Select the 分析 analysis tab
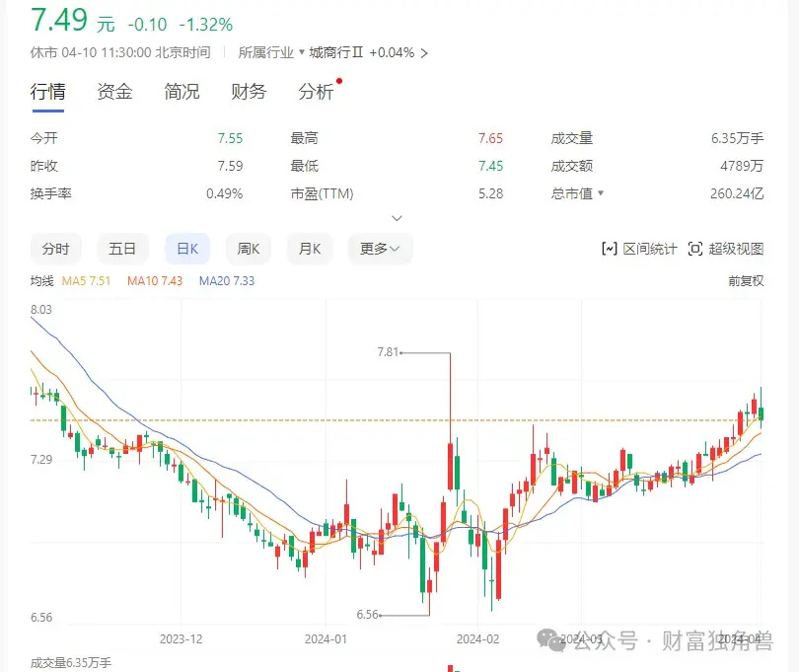799x672 pixels. pos(313,91)
